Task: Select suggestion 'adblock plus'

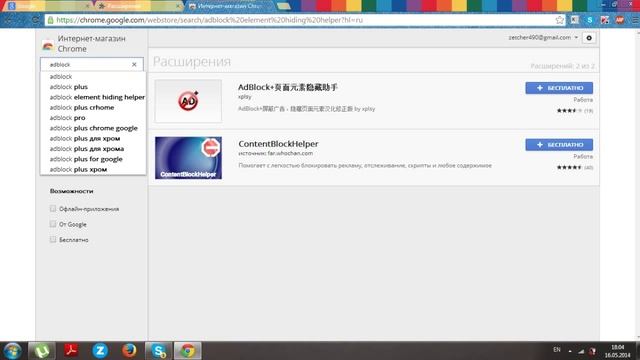Action: [x=93, y=87]
